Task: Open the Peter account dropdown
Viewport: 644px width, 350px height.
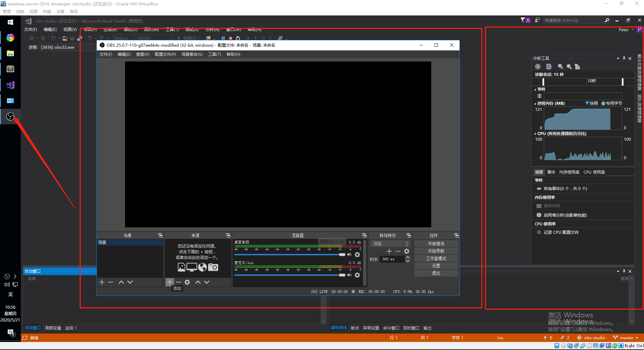Action: [626, 30]
